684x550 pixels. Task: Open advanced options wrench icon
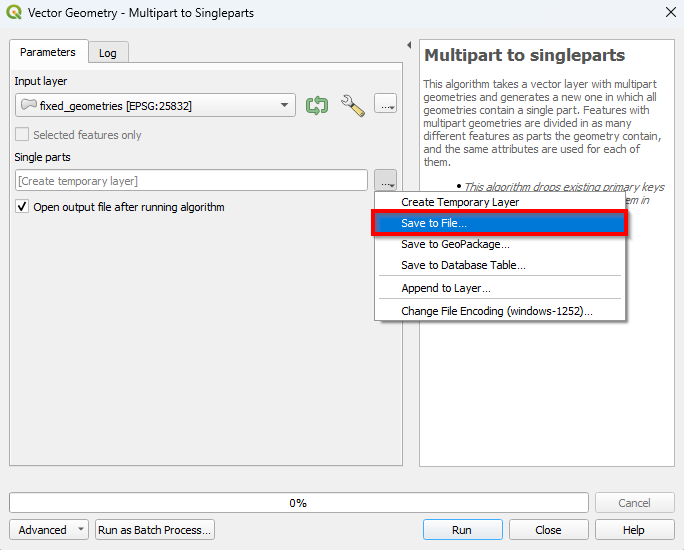point(352,105)
